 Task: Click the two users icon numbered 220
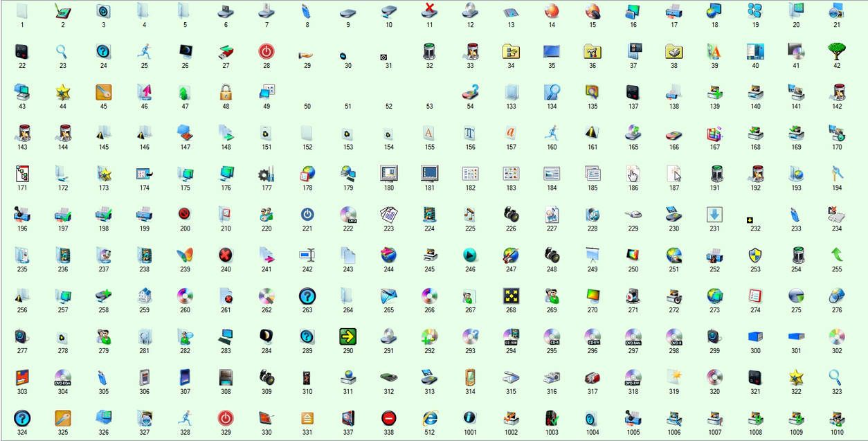[x=266, y=215]
